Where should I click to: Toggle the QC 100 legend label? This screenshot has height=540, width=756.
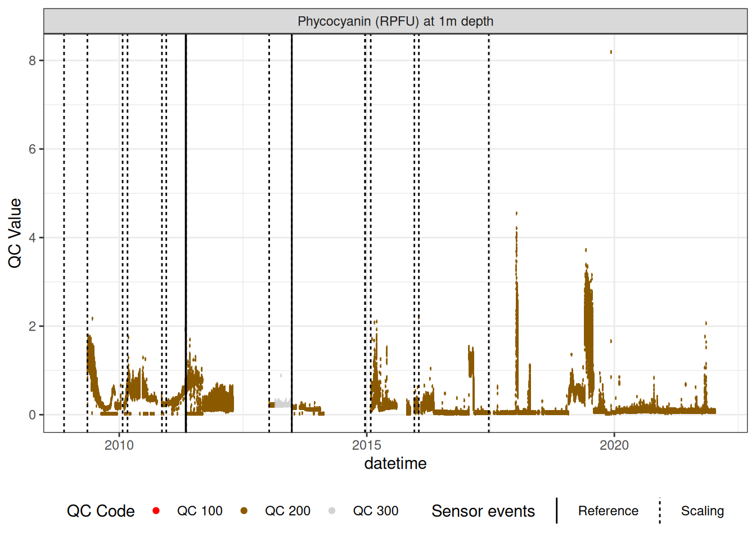pyautogui.click(x=200, y=511)
